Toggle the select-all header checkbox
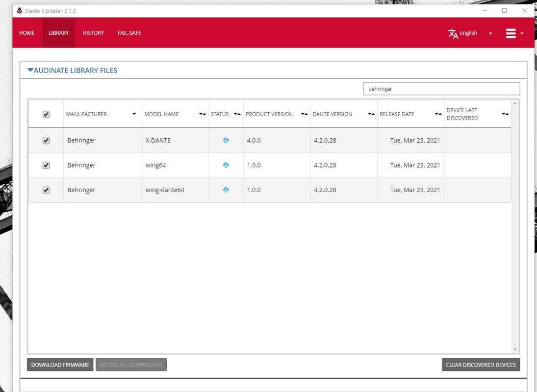537x392 pixels. tap(46, 114)
